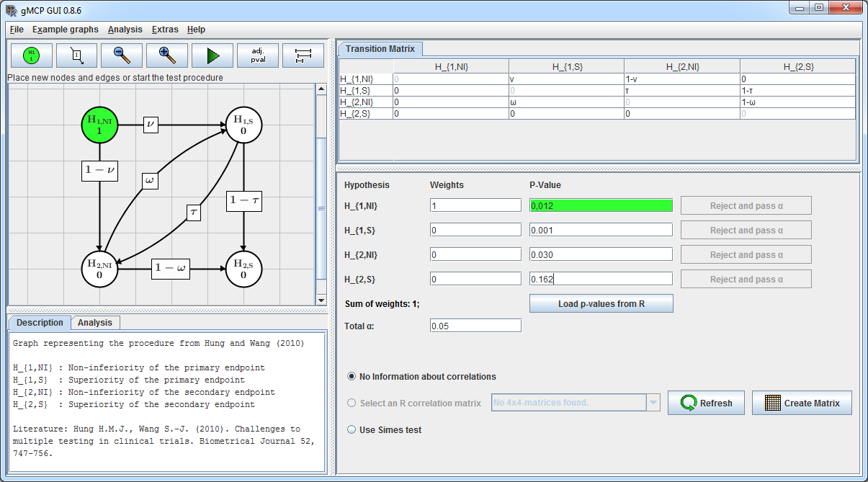Open the correlation matrix dropdown list
Screen dimensions: 868x482
click(653, 403)
